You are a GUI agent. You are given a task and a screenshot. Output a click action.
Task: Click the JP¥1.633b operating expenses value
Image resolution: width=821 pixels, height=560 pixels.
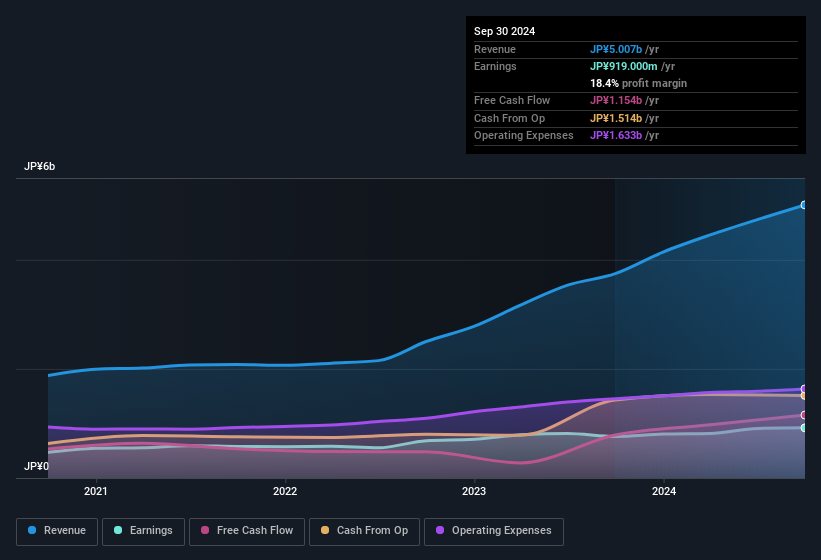tap(616, 135)
